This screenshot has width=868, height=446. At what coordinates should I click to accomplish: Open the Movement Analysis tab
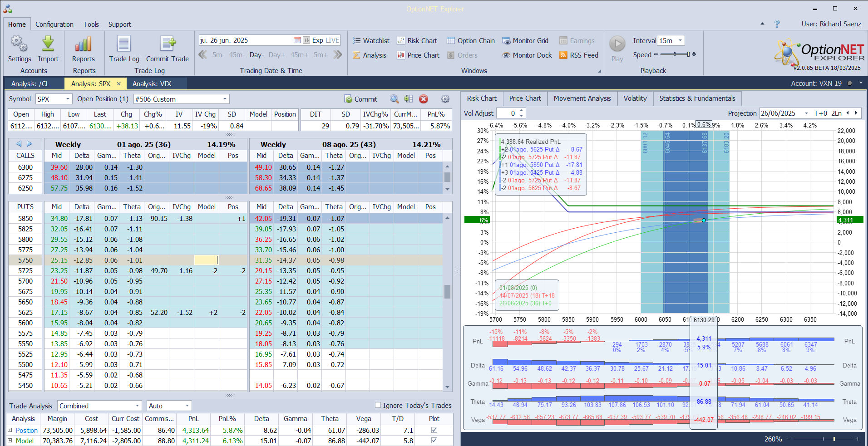click(x=582, y=98)
